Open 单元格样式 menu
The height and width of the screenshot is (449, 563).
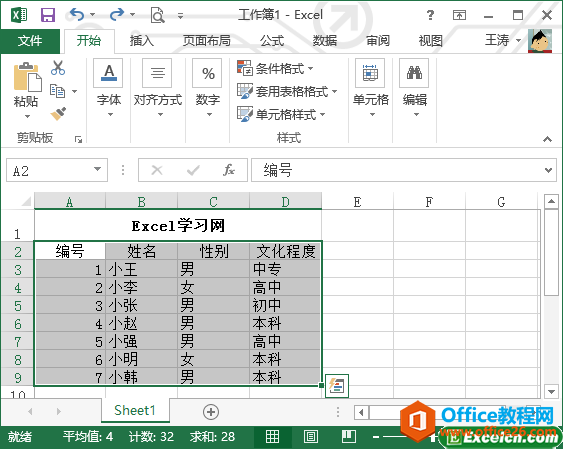click(281, 114)
